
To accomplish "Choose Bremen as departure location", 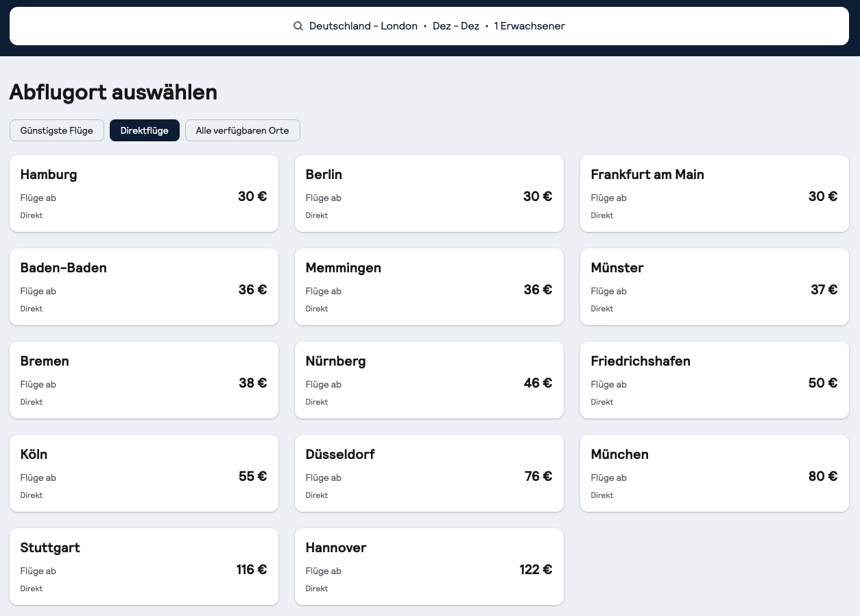I will click(143, 380).
